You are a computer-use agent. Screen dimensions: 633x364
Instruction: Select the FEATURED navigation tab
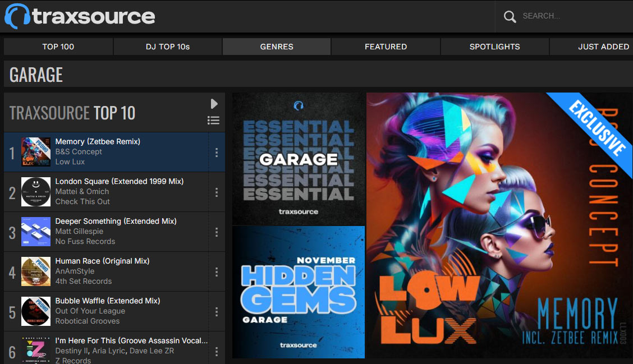[x=386, y=47]
